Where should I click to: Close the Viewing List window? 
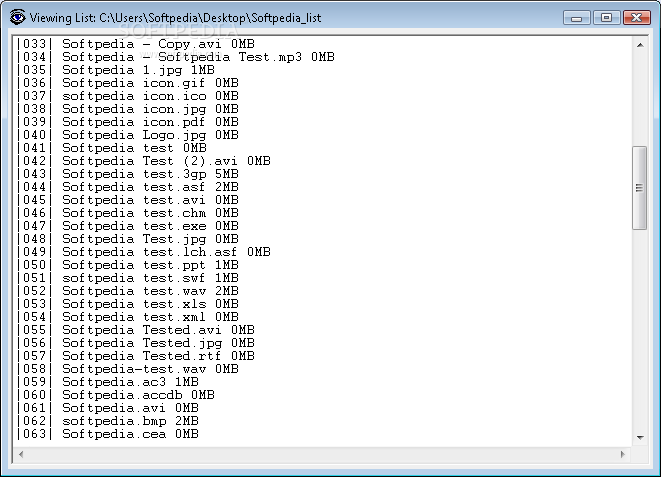(637, 18)
